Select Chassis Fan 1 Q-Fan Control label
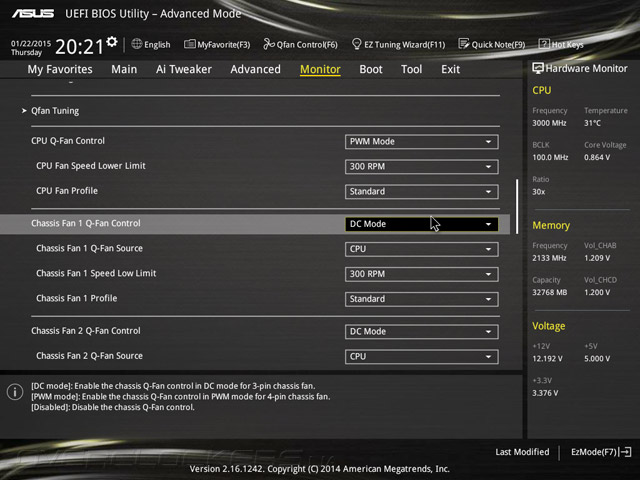Screen dimensions: 640x480 point(86,223)
